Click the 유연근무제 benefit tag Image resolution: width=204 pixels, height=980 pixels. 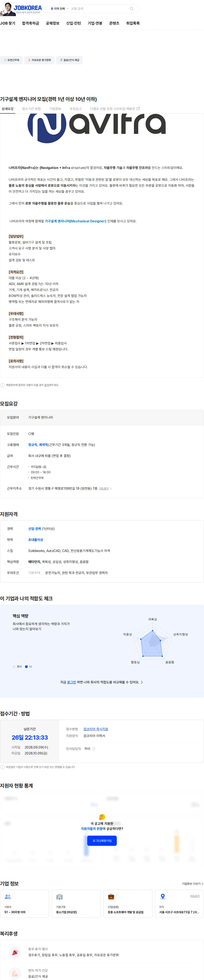[11, 60]
